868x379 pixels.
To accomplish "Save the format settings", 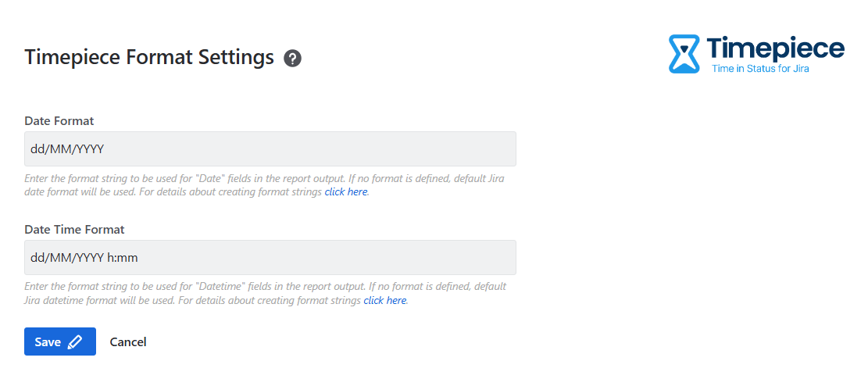I will click(59, 341).
